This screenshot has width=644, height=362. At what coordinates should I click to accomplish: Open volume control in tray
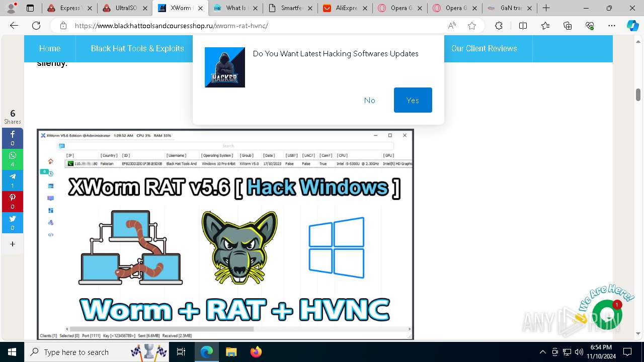click(x=579, y=352)
